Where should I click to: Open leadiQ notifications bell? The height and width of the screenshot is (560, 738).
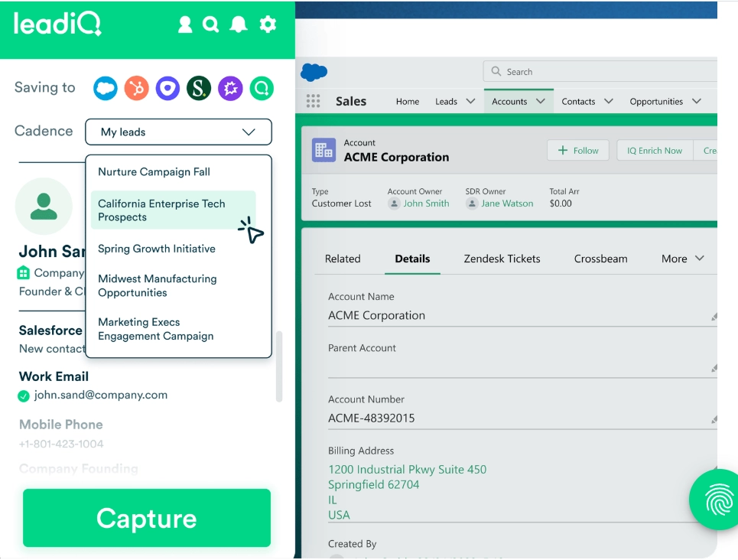(239, 24)
